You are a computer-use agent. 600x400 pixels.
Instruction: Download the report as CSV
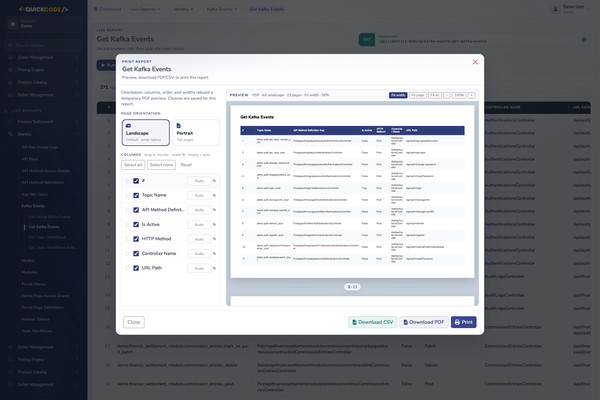[372, 322]
